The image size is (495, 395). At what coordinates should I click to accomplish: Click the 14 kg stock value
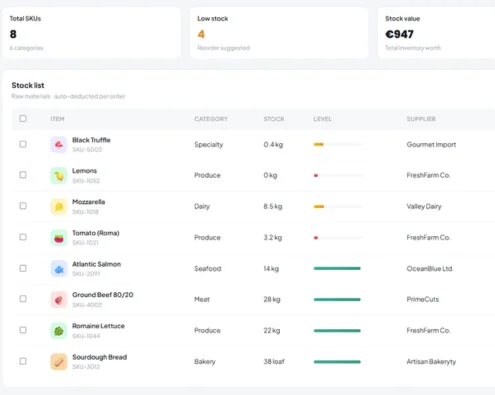pyautogui.click(x=271, y=268)
